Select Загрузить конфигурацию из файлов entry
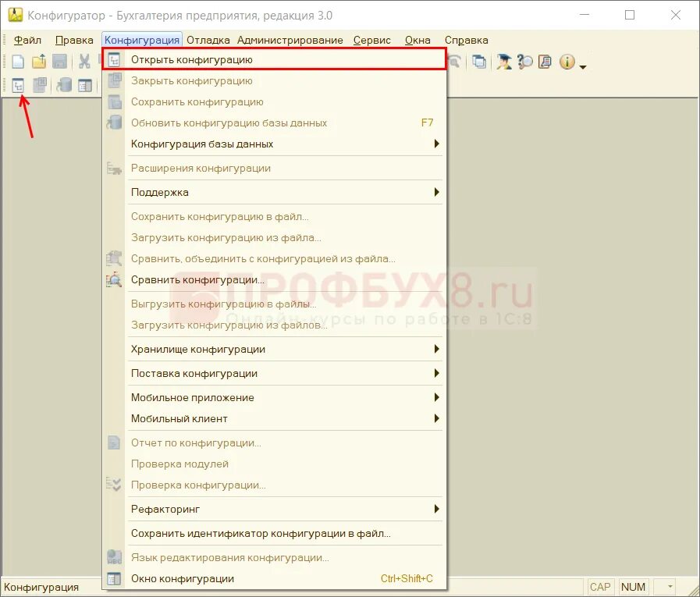This screenshot has height=597, width=700. [274, 325]
